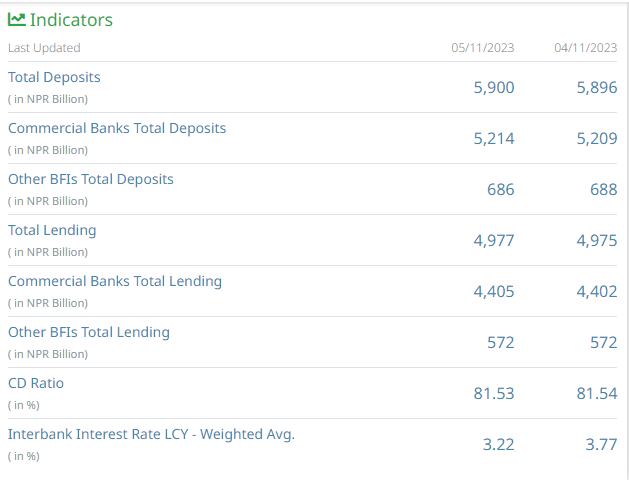This screenshot has height=480, width=629.
Task: Click the 05/11/2023 date column header
Action: pyautogui.click(x=483, y=48)
